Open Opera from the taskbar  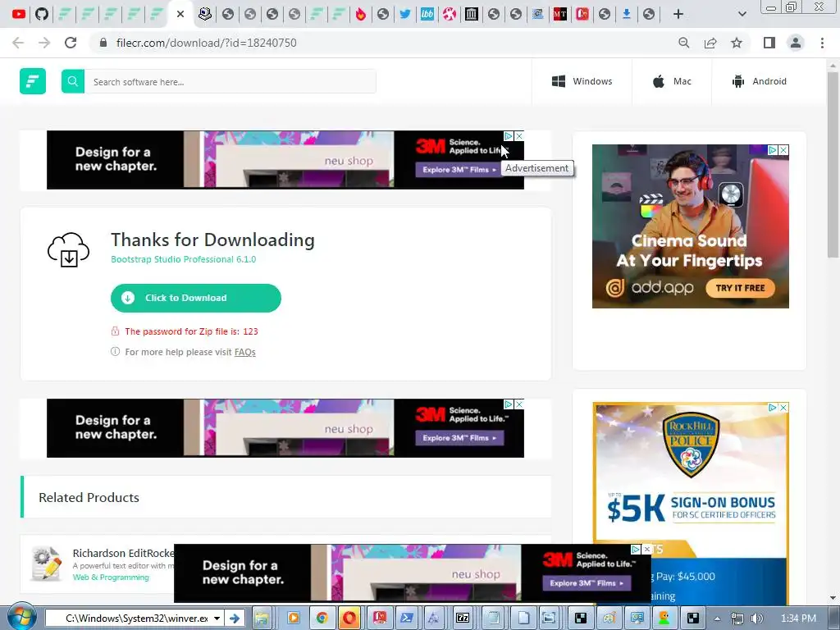349,619
